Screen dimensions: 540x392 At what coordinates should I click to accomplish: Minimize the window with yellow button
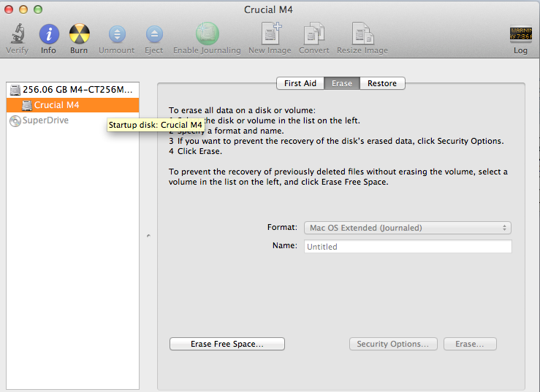click(23, 9)
